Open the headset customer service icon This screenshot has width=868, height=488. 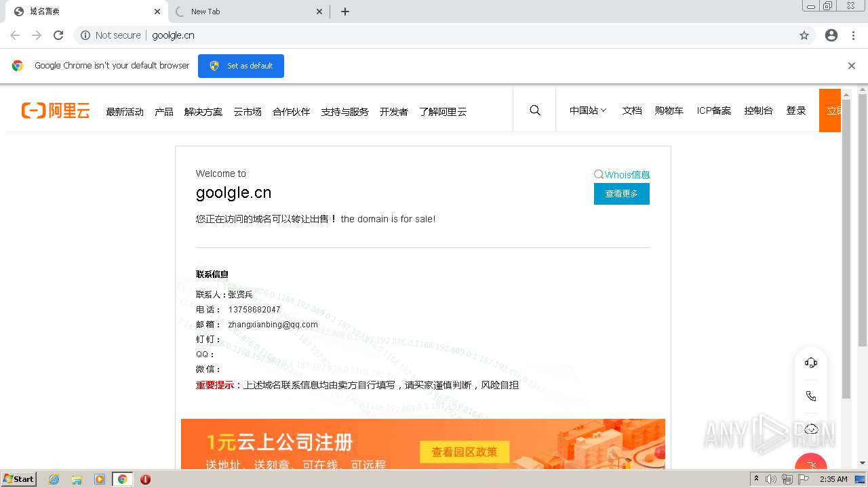(811, 363)
